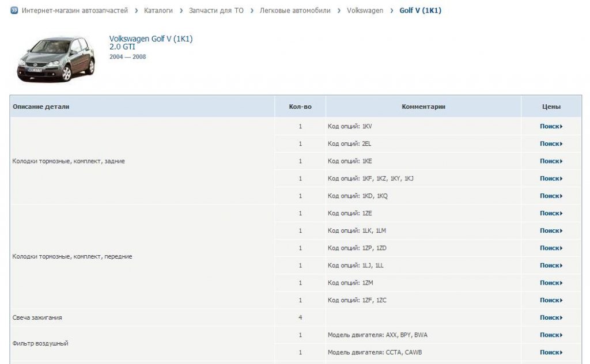
Task: Select Колодки тормозные, комплект, передние description
Action: 72,256
